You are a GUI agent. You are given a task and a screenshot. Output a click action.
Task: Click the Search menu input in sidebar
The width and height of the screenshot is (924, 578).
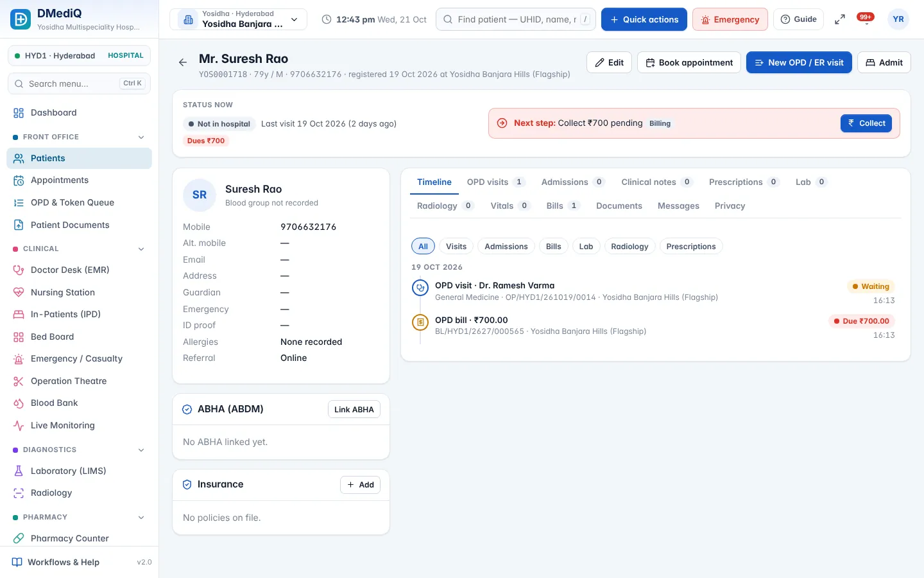[79, 83]
